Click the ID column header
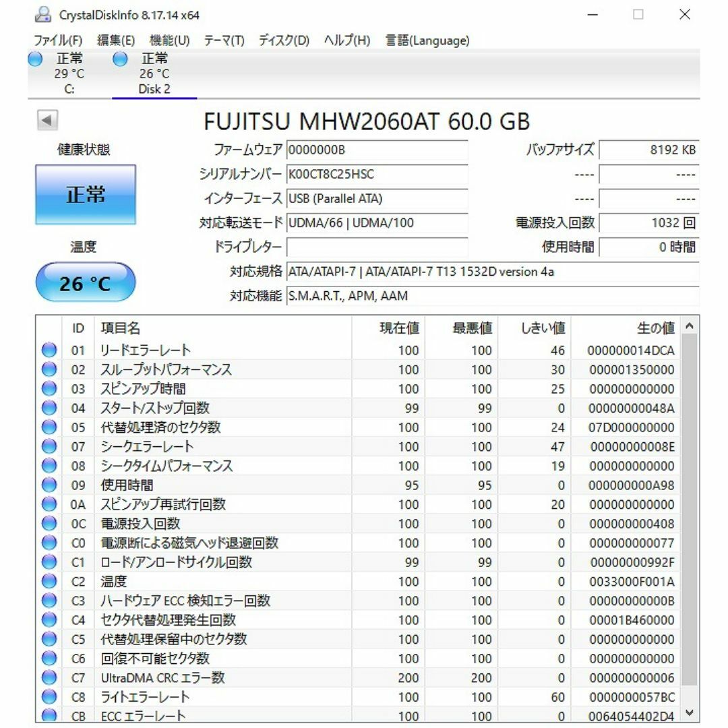Viewport: 728px width, 728px height. tap(78, 328)
